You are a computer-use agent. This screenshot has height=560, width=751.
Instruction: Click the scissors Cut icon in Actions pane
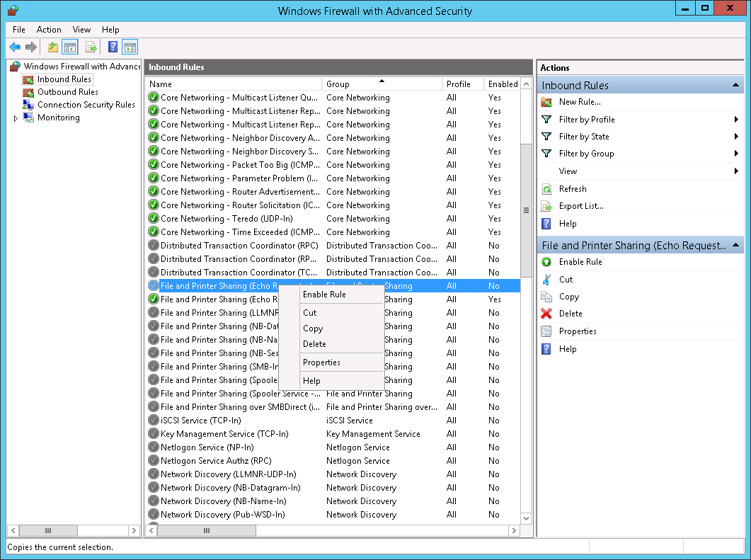click(546, 280)
